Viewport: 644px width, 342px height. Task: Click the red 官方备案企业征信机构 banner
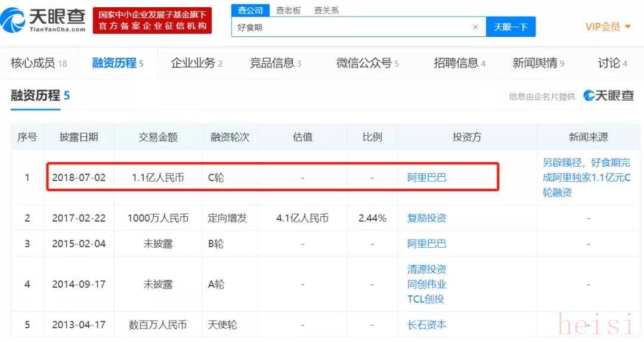152,20
